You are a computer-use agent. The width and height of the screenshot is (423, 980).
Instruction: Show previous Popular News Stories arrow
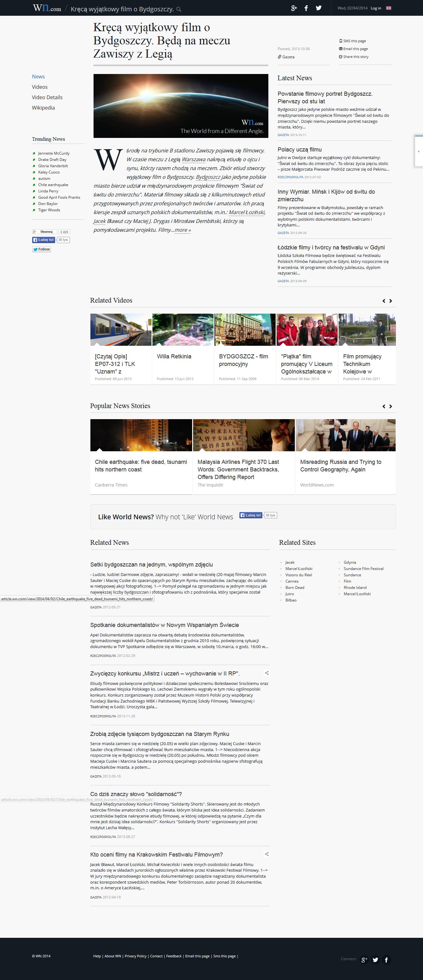pos(384,406)
